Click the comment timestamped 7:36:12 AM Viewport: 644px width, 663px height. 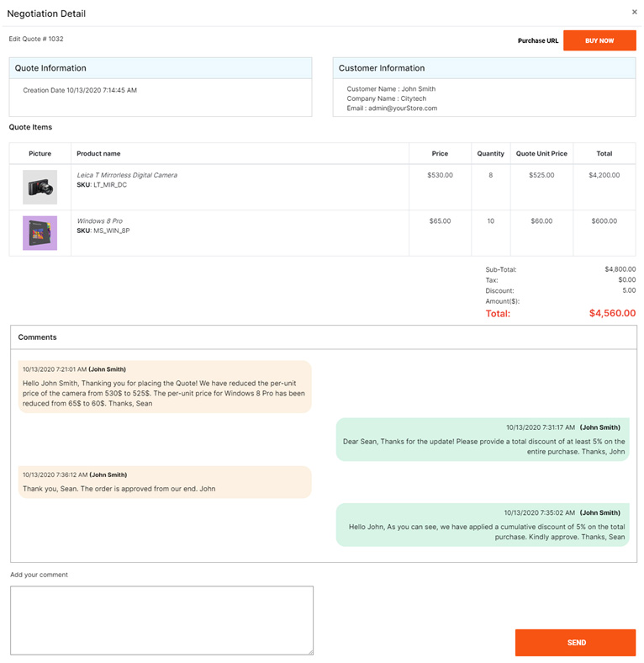click(165, 482)
